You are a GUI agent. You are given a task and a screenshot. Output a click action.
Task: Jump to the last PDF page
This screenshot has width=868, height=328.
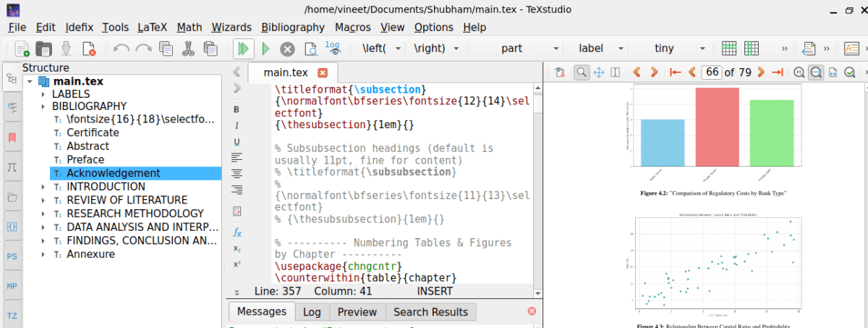coord(778,72)
